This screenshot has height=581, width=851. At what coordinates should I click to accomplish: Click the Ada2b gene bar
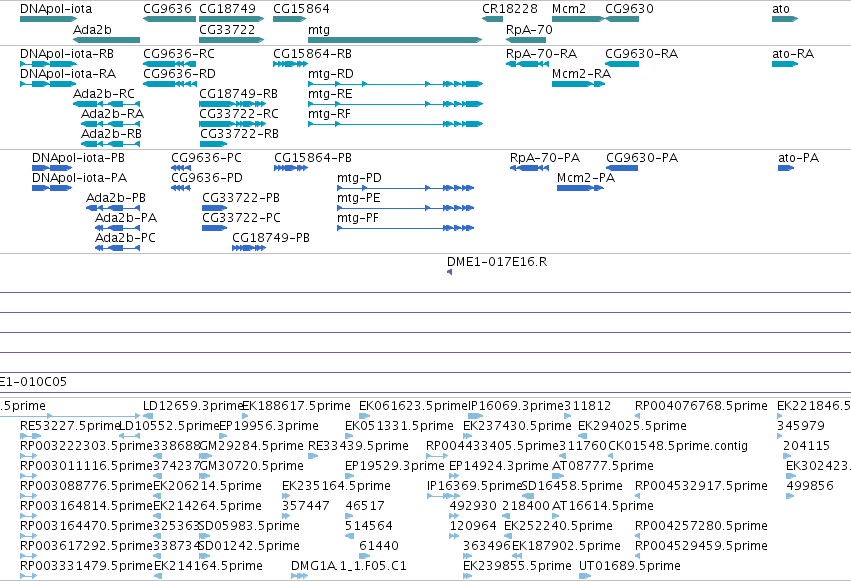(x=106, y=40)
